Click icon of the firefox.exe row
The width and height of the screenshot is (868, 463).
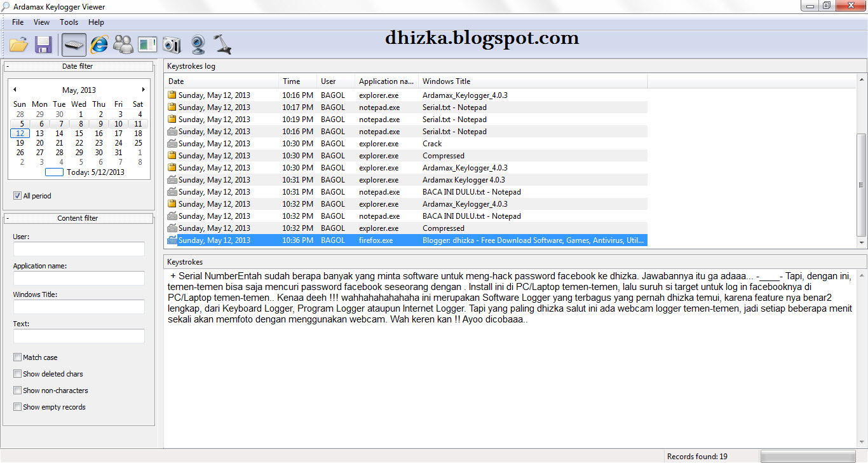[x=172, y=240]
